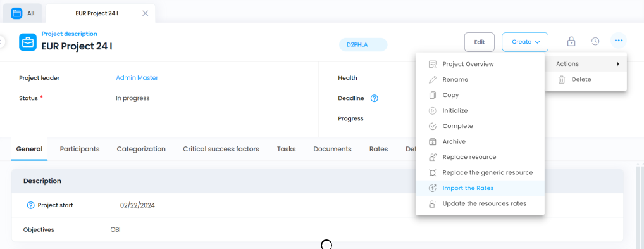Switch to the General tab
Screen dimensions: 644x249
point(29,149)
